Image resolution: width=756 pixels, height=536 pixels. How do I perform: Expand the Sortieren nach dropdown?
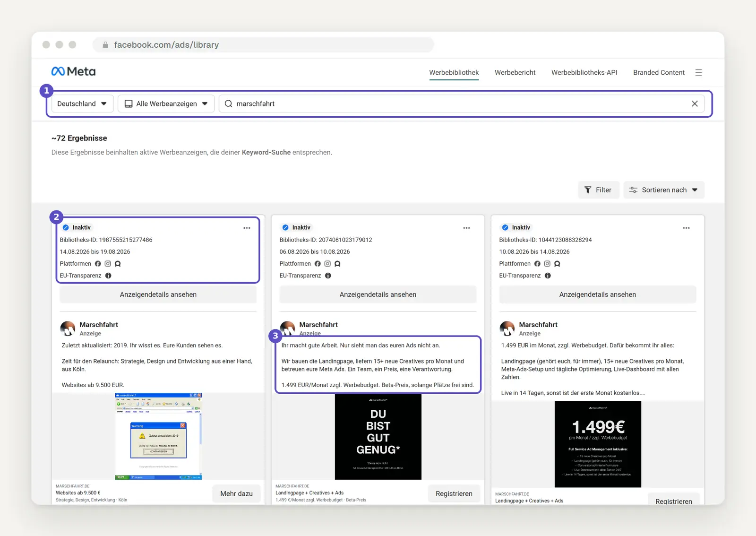[x=664, y=190]
